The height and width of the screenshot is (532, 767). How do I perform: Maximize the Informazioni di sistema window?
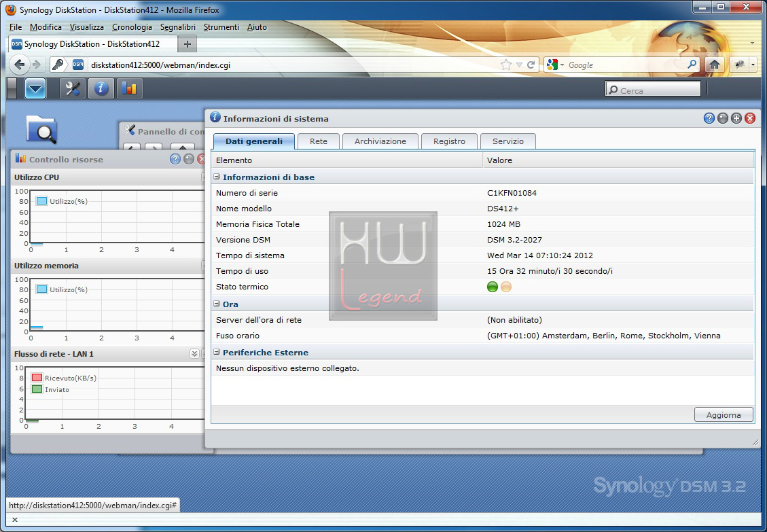pyautogui.click(x=736, y=118)
